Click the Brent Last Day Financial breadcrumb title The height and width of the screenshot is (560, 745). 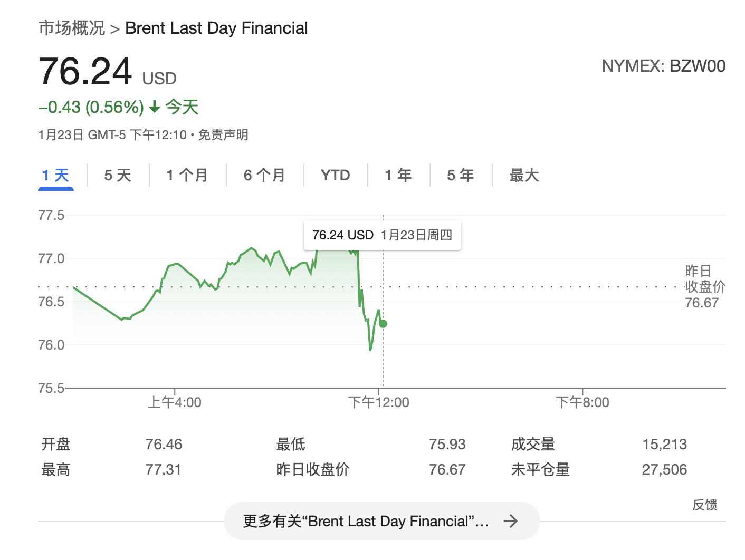click(216, 28)
